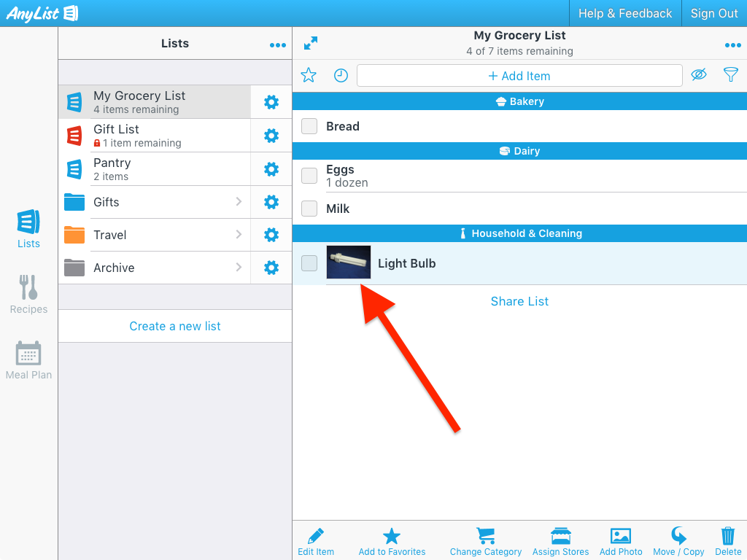The image size is (747, 560).
Task: Switch to the Recipes tab
Action: [x=28, y=294]
